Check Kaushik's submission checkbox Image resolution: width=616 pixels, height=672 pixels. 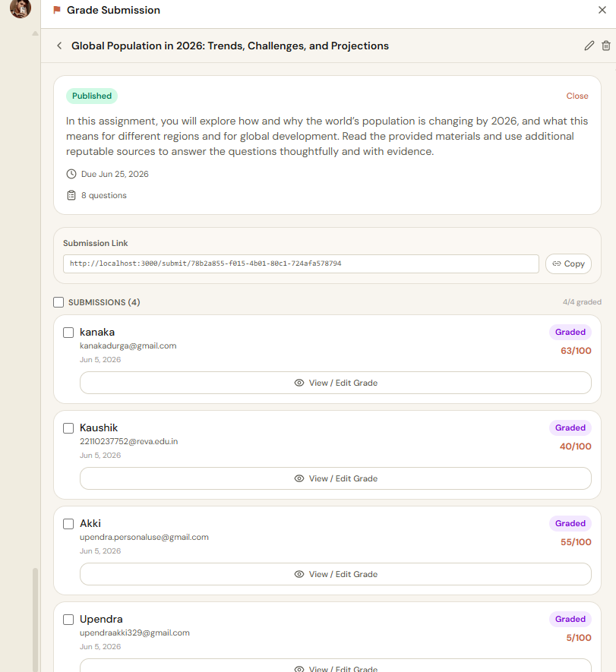68,428
